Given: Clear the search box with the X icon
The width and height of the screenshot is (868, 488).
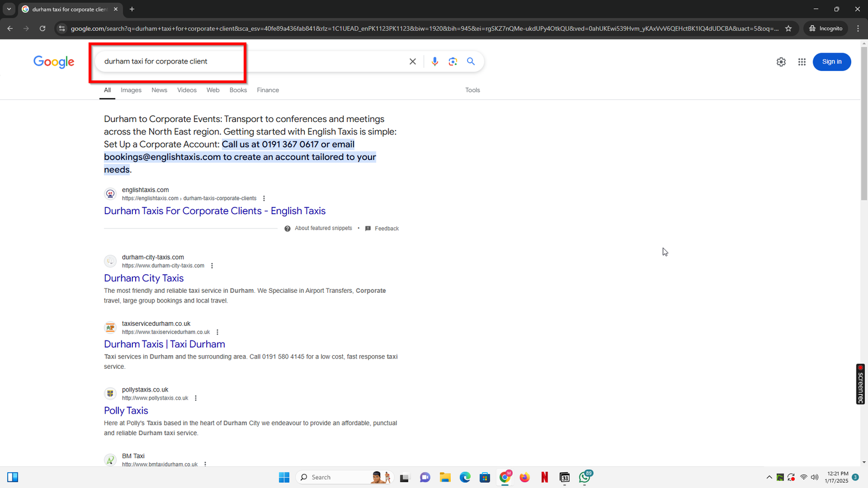Looking at the screenshot, I should click(412, 62).
